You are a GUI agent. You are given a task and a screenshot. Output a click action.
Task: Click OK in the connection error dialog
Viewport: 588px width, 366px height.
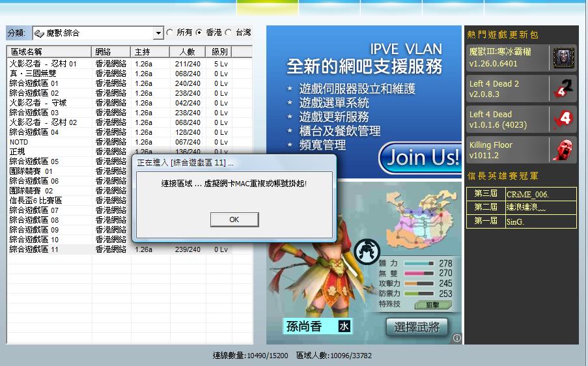click(x=234, y=219)
